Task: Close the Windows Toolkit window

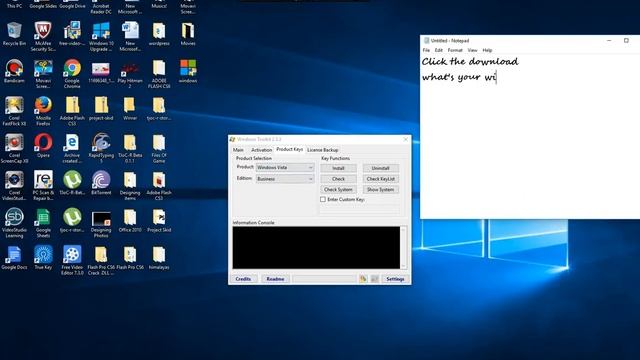Action: [x=405, y=139]
